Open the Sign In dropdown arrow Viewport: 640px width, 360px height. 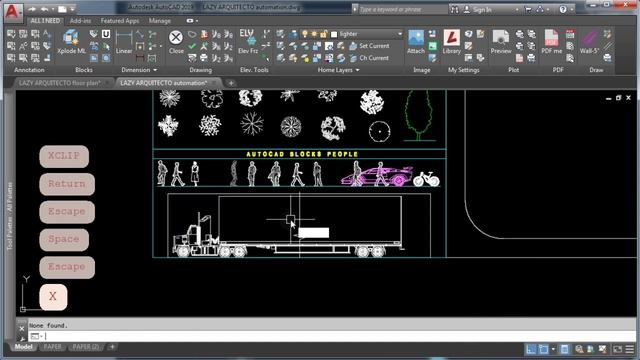click(517, 9)
